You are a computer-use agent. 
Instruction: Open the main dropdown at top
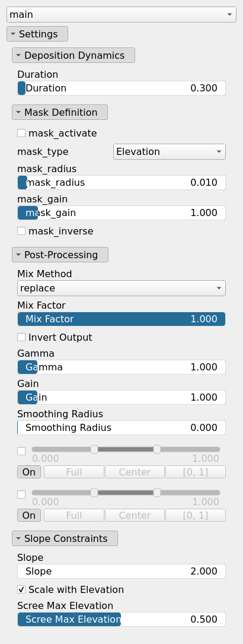tap(121, 14)
